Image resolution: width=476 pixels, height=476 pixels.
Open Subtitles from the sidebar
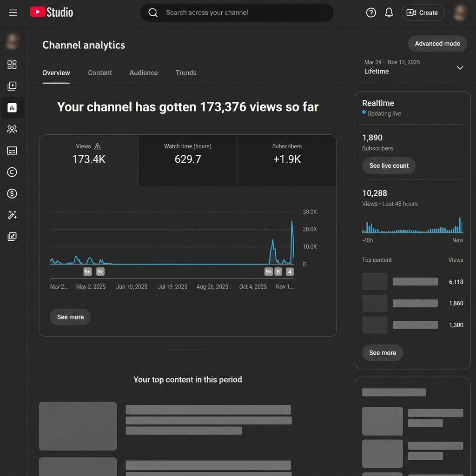pos(12,151)
